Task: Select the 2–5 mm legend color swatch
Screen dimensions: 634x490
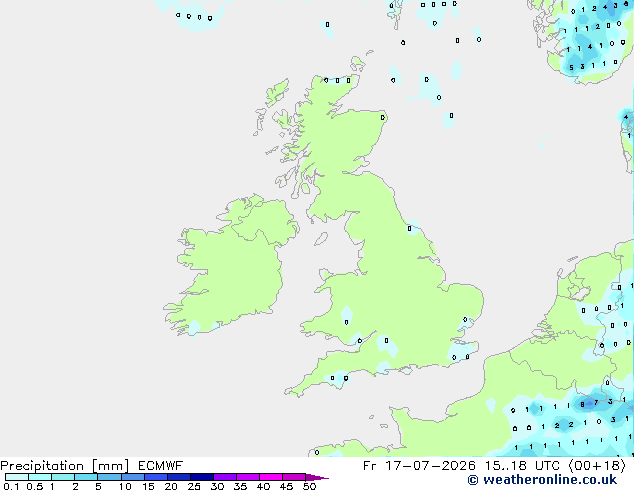Action: pos(86,477)
